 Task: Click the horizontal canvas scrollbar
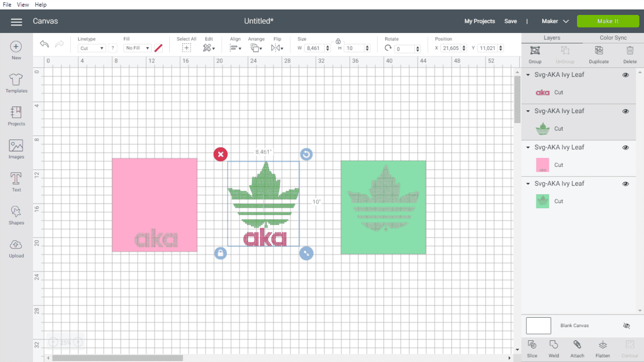118,358
